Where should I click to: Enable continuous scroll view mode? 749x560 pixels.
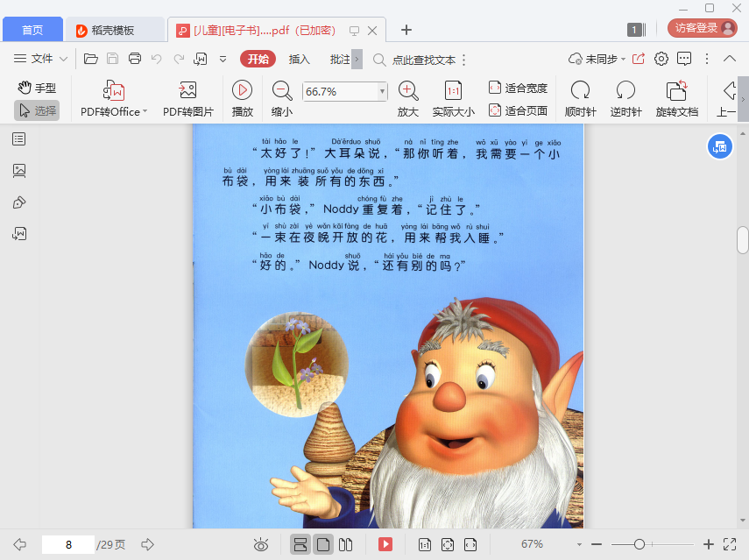[x=300, y=544]
